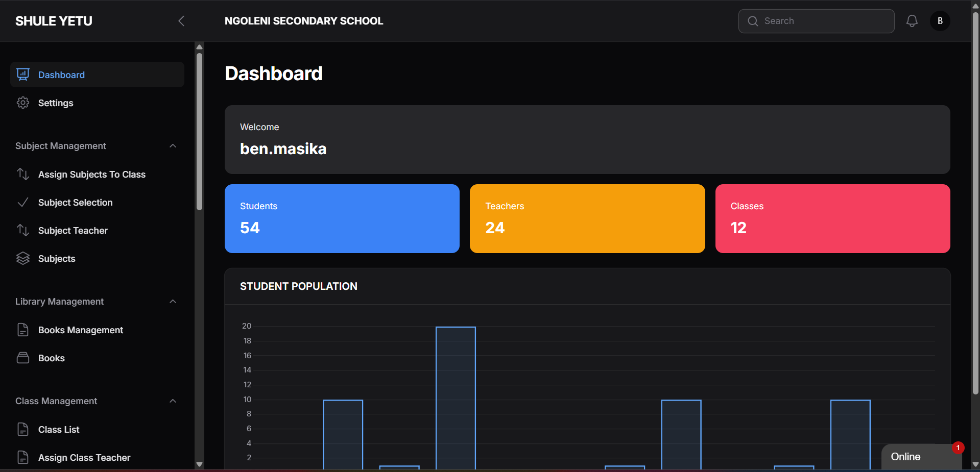Open Assign Class Teacher page

pos(84,458)
